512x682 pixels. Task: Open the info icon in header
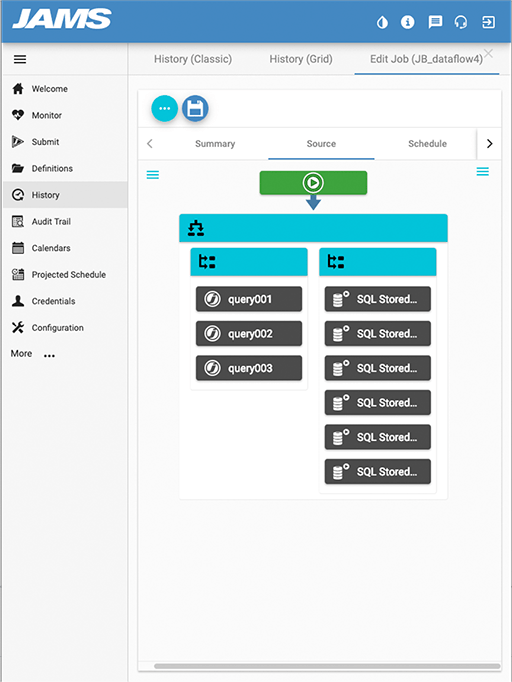(408, 22)
